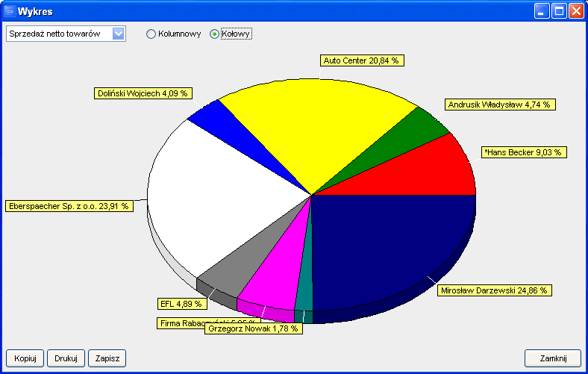Open the Sprzedaż netto towarów dropdown
588x374 pixels.
(x=66, y=34)
